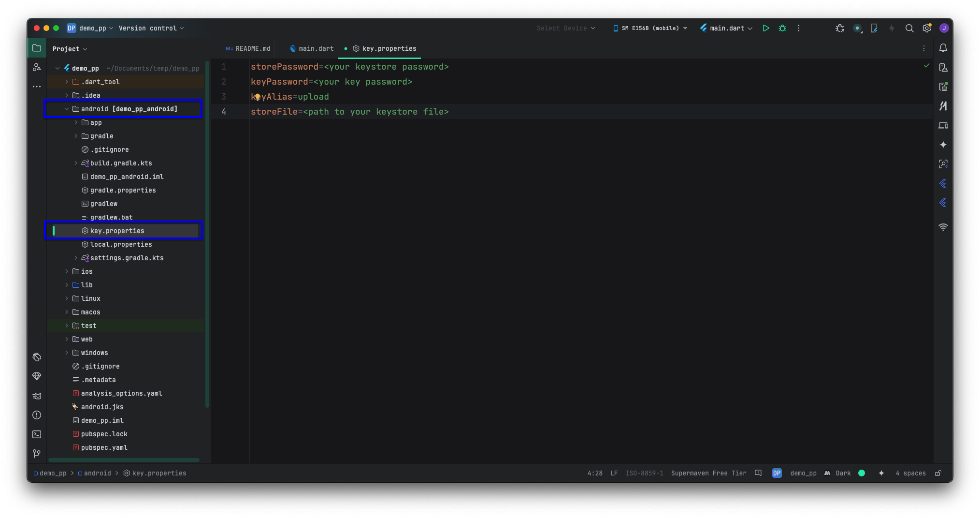Image resolution: width=980 pixels, height=518 pixels.
Task: Click line number 2 in the gutter
Action: (224, 82)
